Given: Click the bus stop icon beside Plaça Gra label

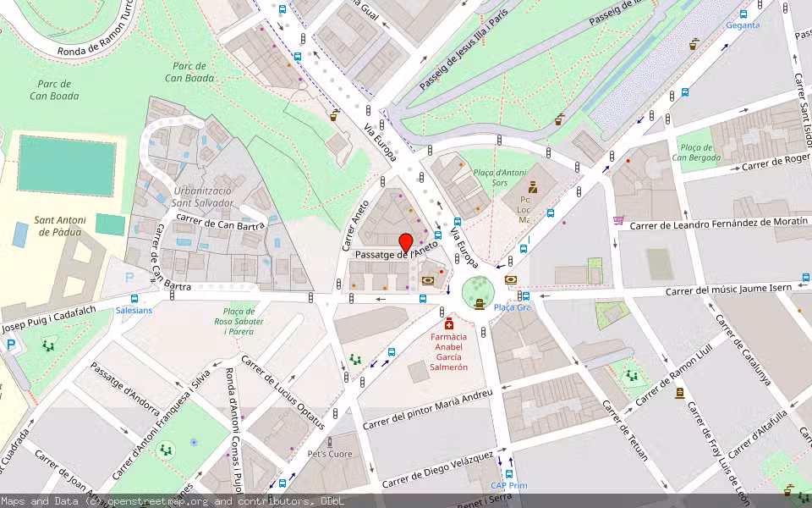Looking at the screenshot, I should click(526, 295).
